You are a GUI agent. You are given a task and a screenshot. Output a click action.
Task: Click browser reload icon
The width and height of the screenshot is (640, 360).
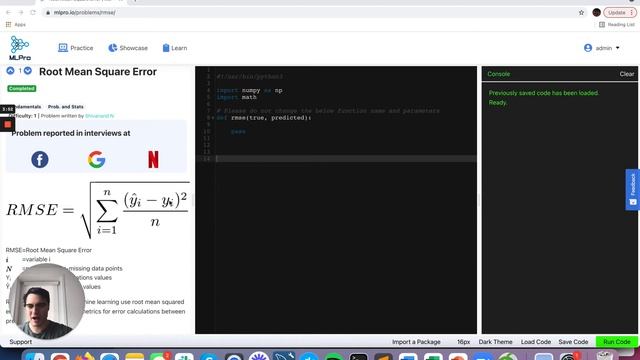coord(33,13)
